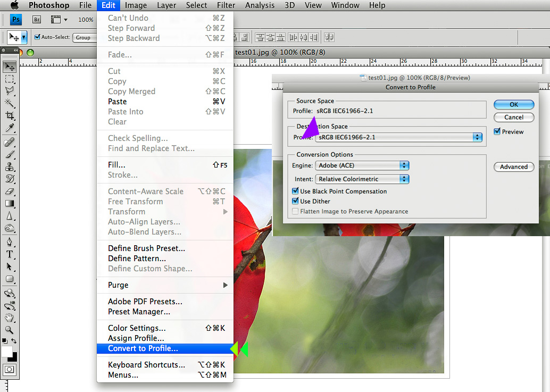Expand the Engine dropdown

point(362,165)
